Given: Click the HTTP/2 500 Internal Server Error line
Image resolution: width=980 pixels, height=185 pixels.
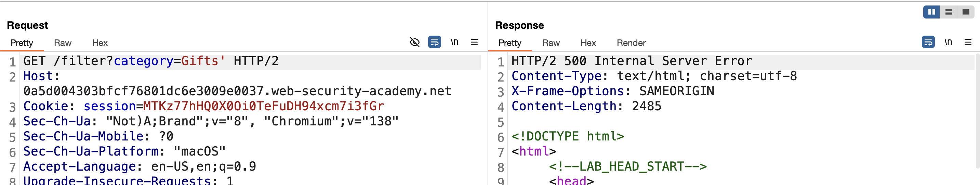Looking at the screenshot, I should (632, 61).
